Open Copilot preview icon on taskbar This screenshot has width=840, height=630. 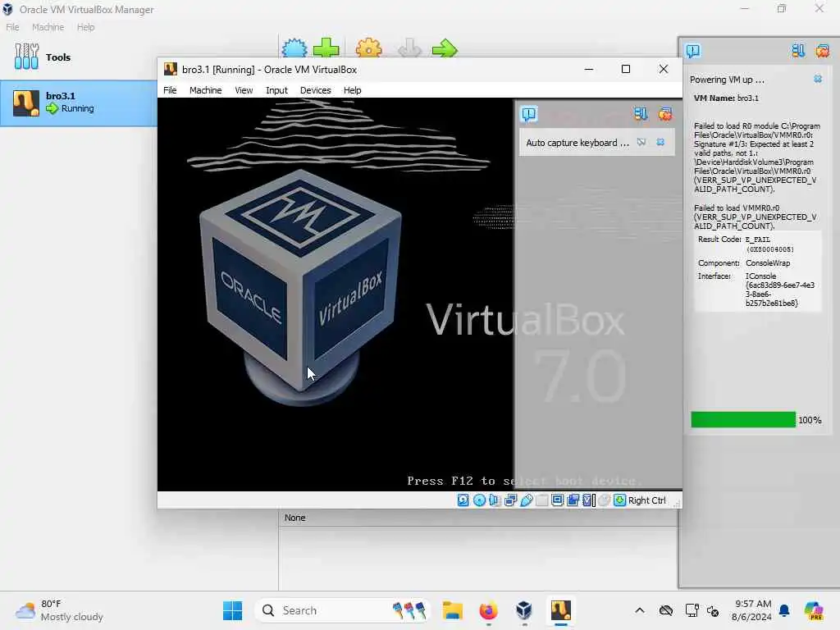(814, 610)
